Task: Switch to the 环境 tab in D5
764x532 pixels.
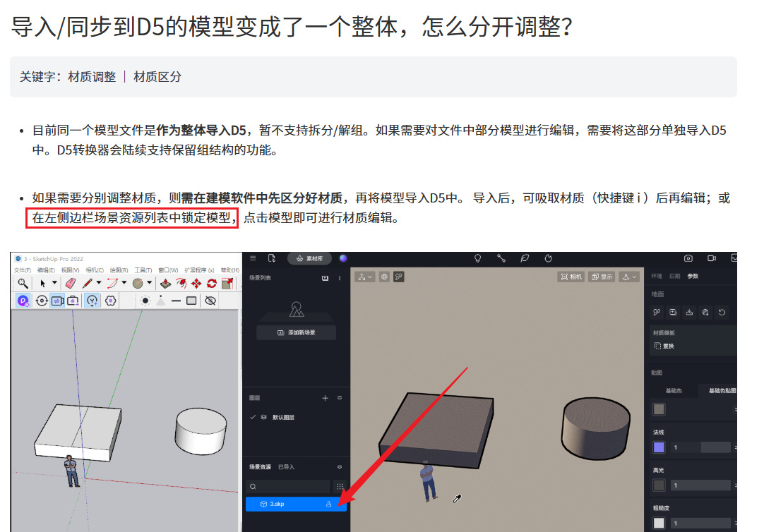Action: pos(657,277)
